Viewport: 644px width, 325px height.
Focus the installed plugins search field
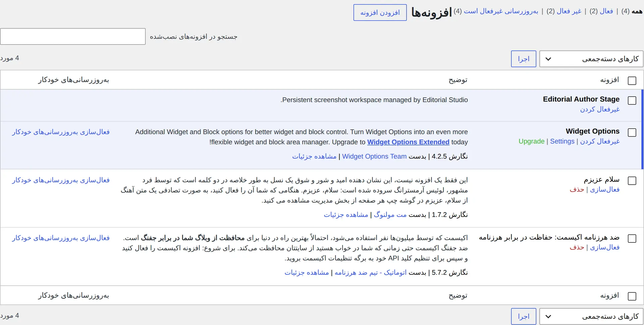click(73, 36)
